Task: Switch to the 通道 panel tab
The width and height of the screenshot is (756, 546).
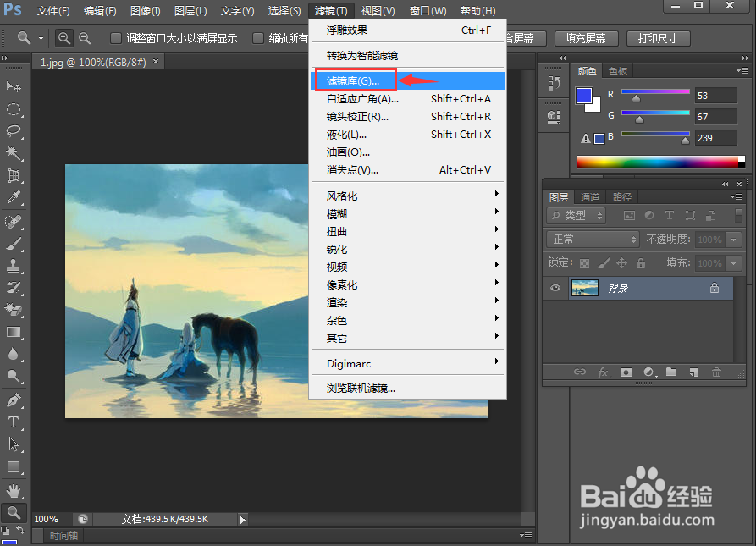Action: tap(590, 196)
